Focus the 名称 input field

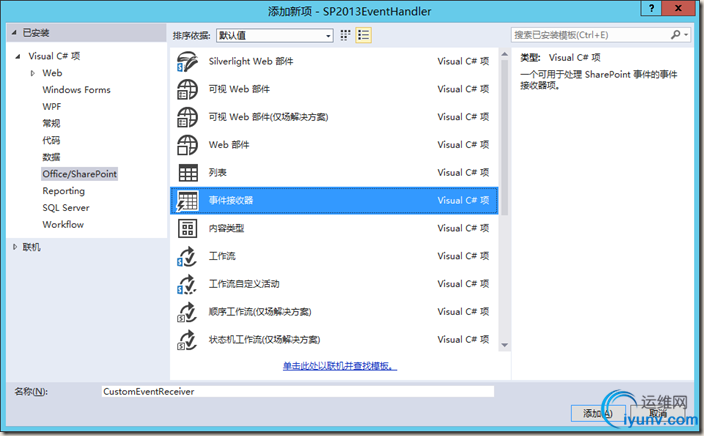298,392
